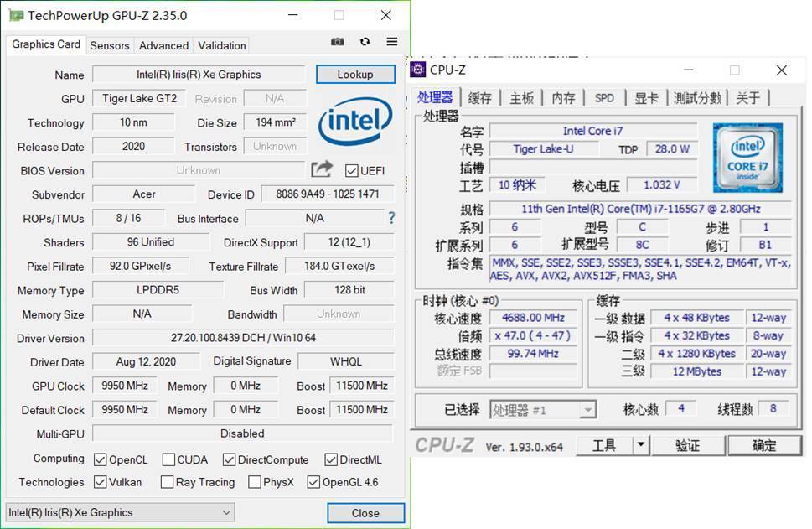812x529 pixels.
Task: Expand the 工具 button dropdown arrow
Action: point(640,444)
